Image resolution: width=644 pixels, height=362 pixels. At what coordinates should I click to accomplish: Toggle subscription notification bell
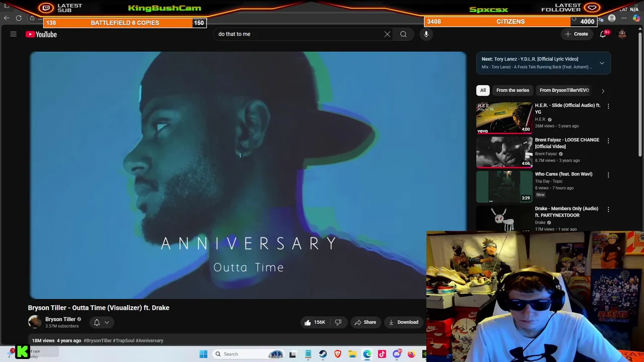pos(97,323)
